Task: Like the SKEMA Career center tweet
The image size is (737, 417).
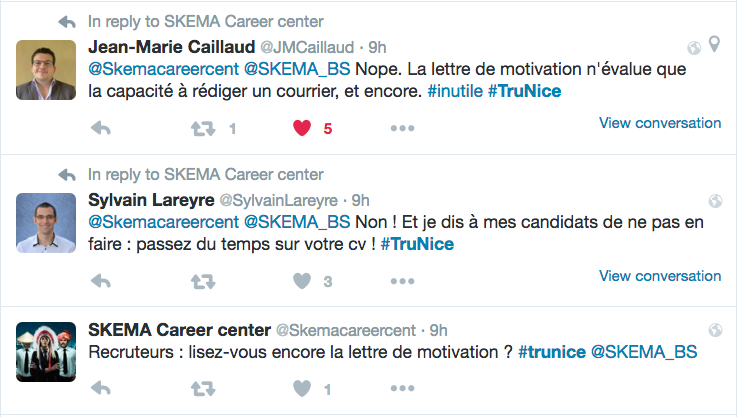Action: click(302, 387)
